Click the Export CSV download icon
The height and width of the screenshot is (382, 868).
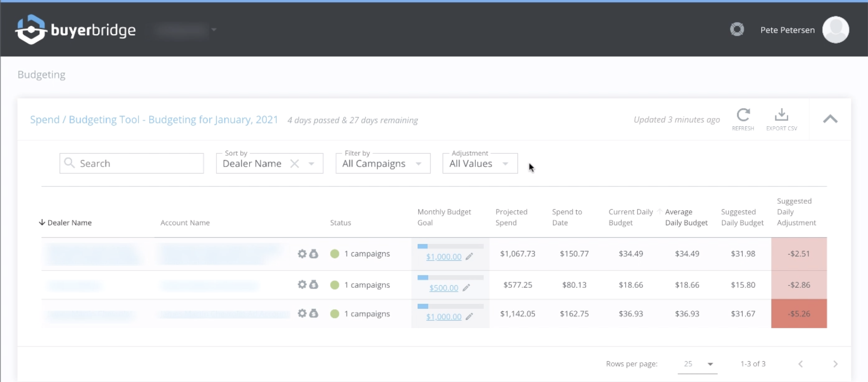coord(781,115)
